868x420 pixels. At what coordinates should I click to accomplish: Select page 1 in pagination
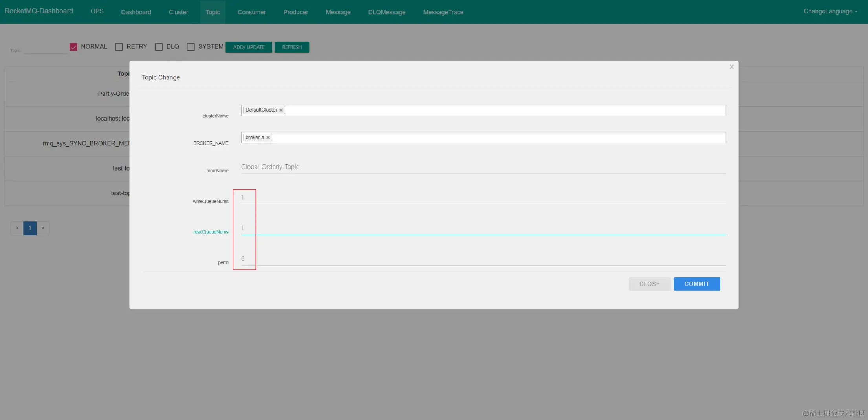[30, 228]
